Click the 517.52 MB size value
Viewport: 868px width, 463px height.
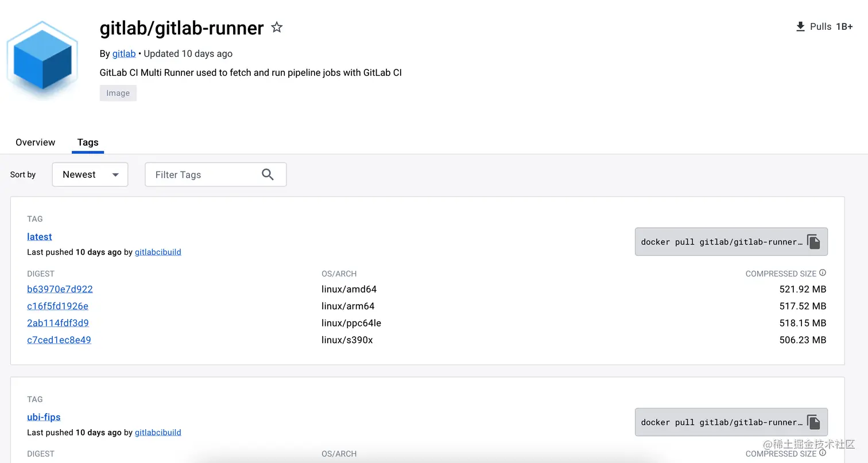[x=803, y=306]
